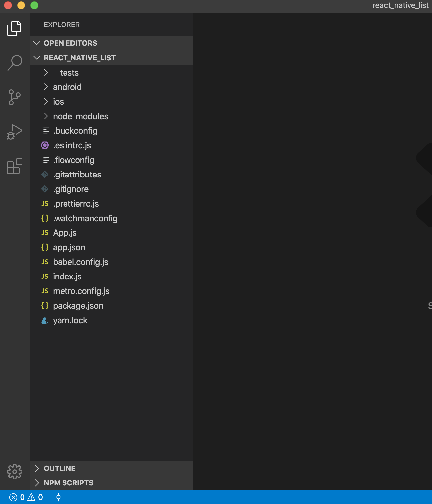Viewport: 432px width, 504px height.
Task: Click the ESLint icon beside .eslintrc.js
Action: pos(45,145)
